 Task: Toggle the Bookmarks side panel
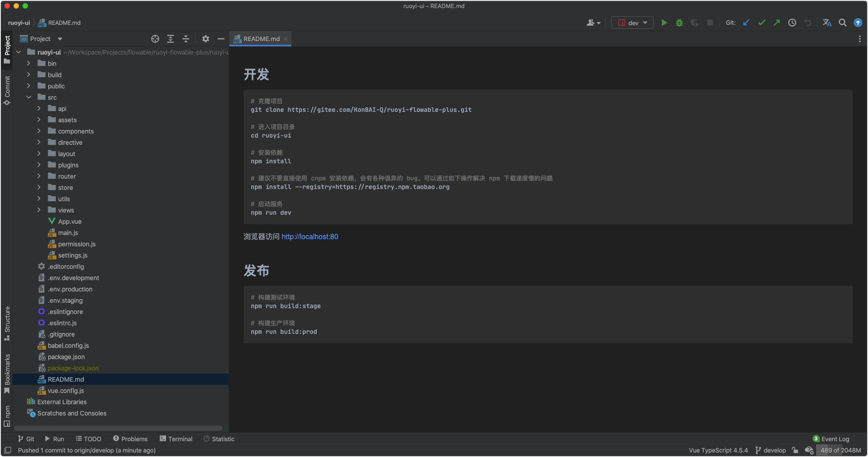point(7,374)
